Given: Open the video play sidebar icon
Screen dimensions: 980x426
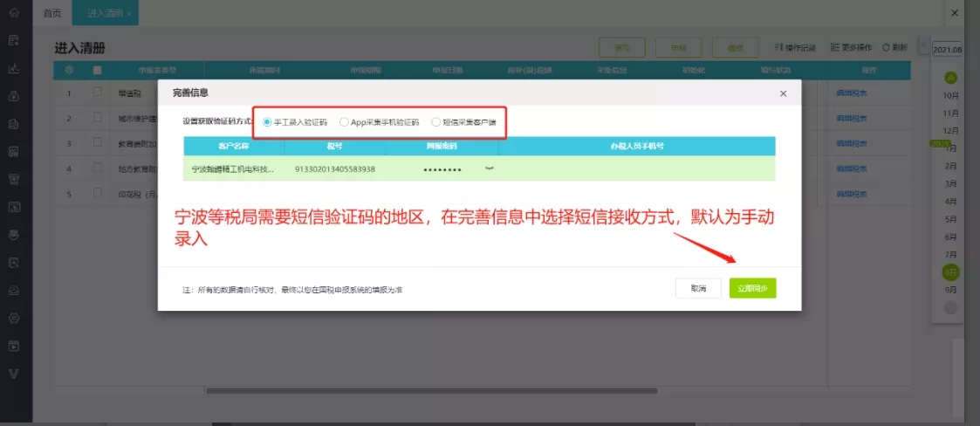Looking at the screenshot, I should click(14, 346).
